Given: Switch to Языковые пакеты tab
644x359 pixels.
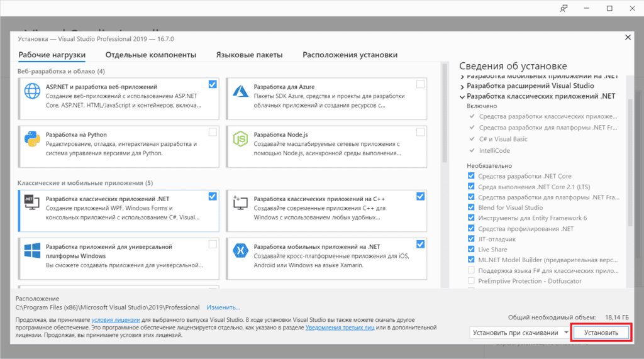Looking at the screenshot, I should click(249, 55).
